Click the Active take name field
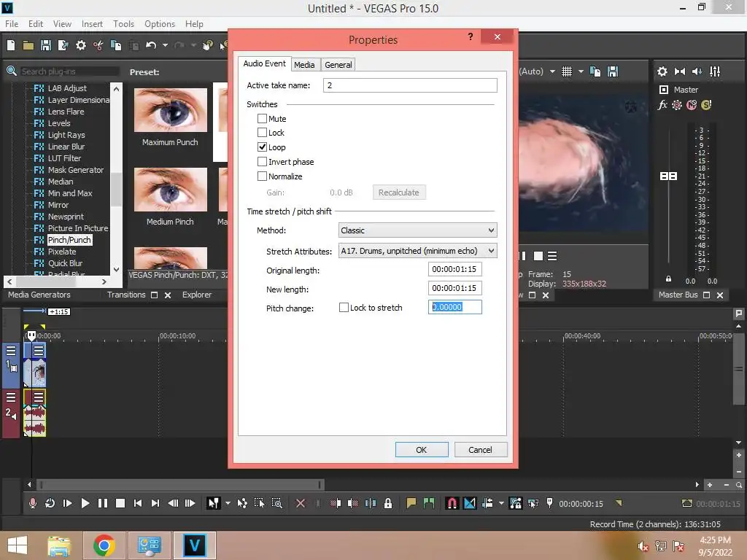Screen dimensions: 747x560 pos(410,85)
